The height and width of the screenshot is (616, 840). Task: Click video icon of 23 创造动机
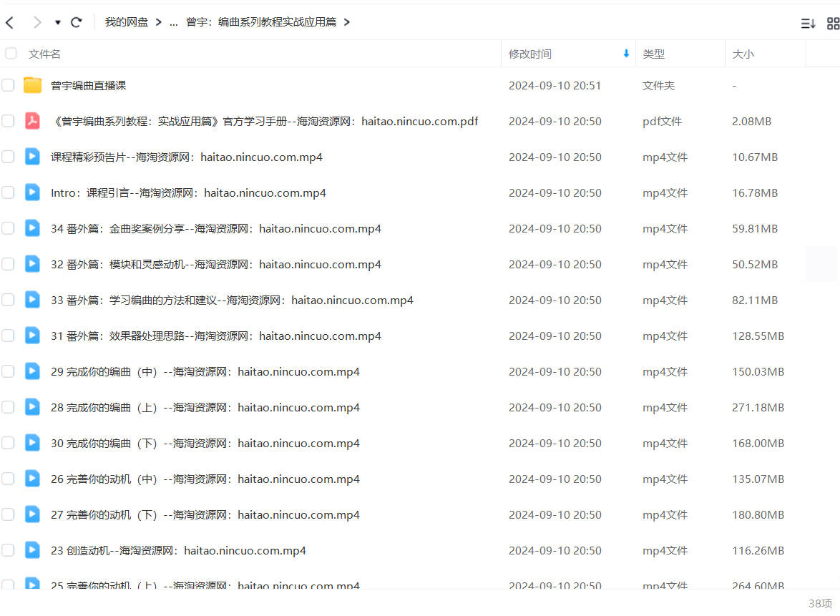click(32, 550)
